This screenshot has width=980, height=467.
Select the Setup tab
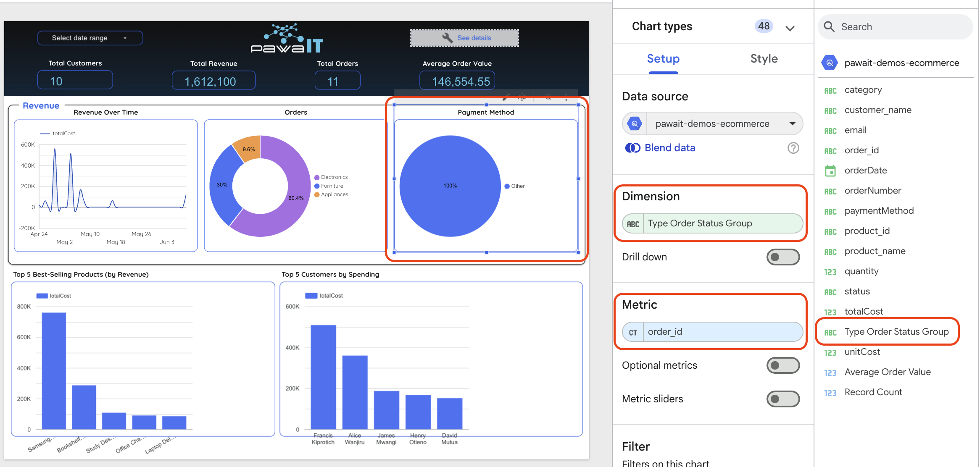click(663, 59)
